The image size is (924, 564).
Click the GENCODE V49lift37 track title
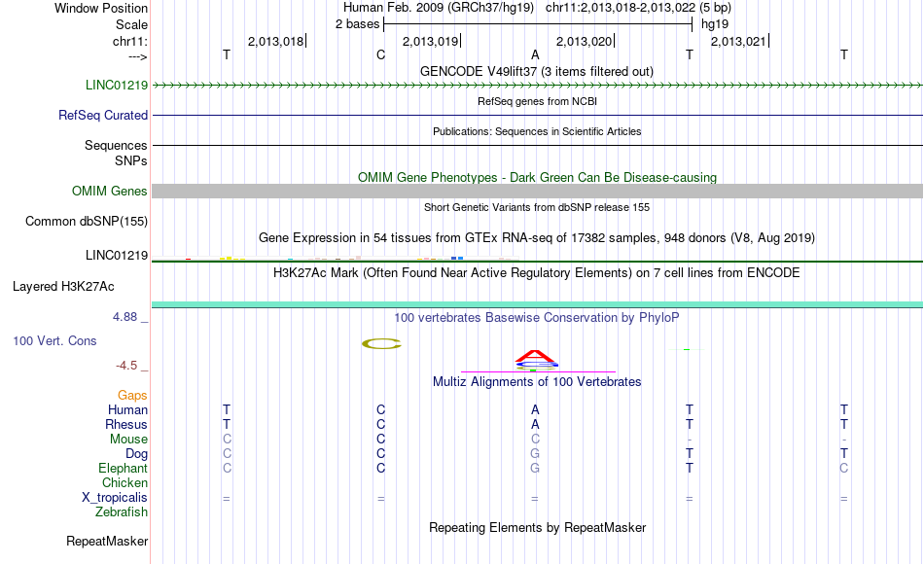[x=536, y=71]
